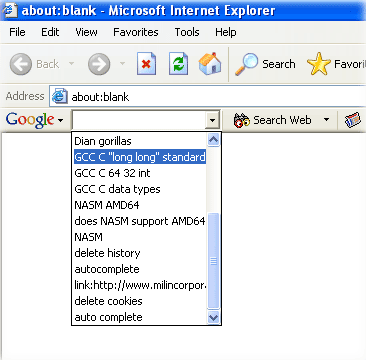Open the Tools menu
This screenshot has height=360, width=366.
(x=187, y=32)
